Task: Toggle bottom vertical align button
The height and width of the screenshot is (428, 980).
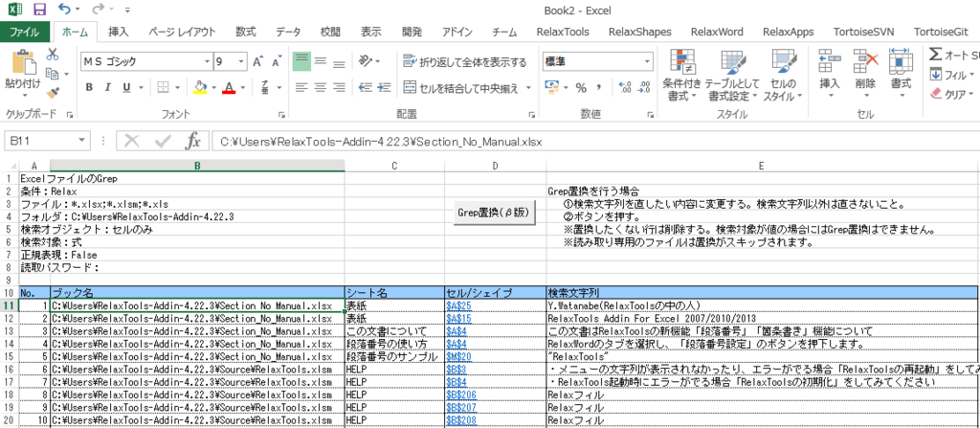Action: pos(339,62)
